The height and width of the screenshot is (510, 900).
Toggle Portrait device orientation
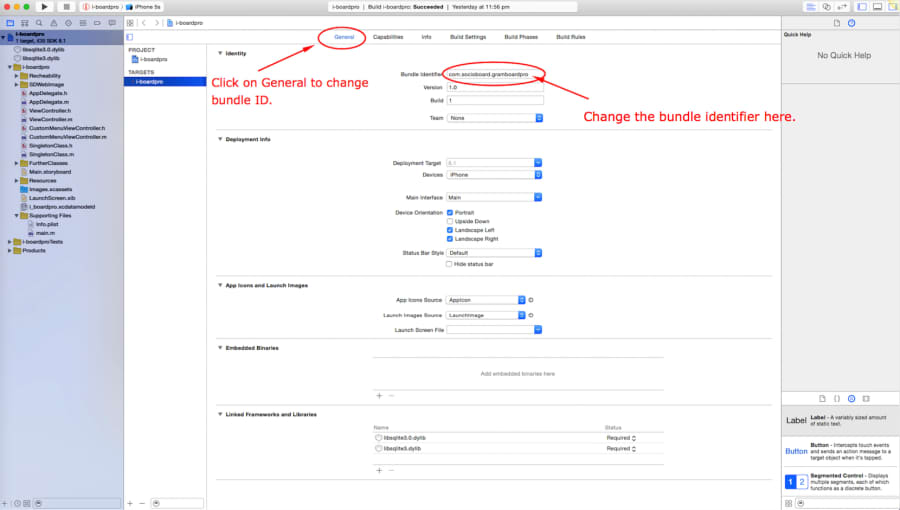[x=450, y=213]
